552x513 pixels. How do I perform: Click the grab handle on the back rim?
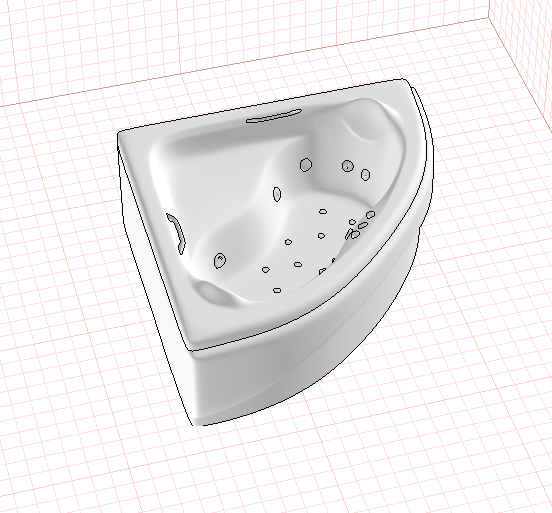click(274, 116)
